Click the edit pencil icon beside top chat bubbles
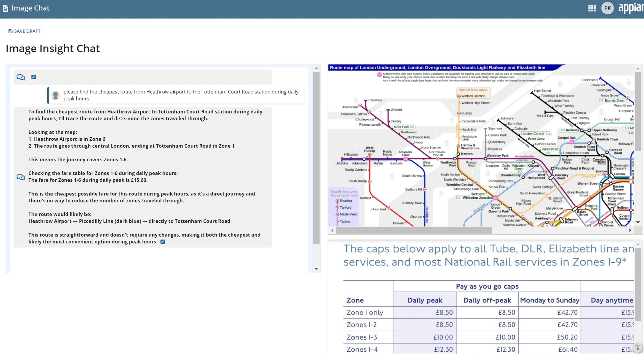 tap(34, 77)
